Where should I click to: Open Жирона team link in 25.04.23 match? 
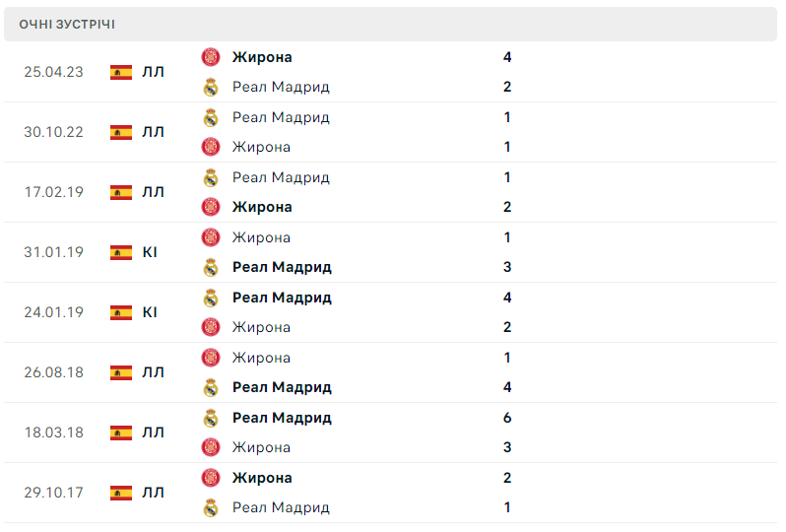(x=262, y=57)
